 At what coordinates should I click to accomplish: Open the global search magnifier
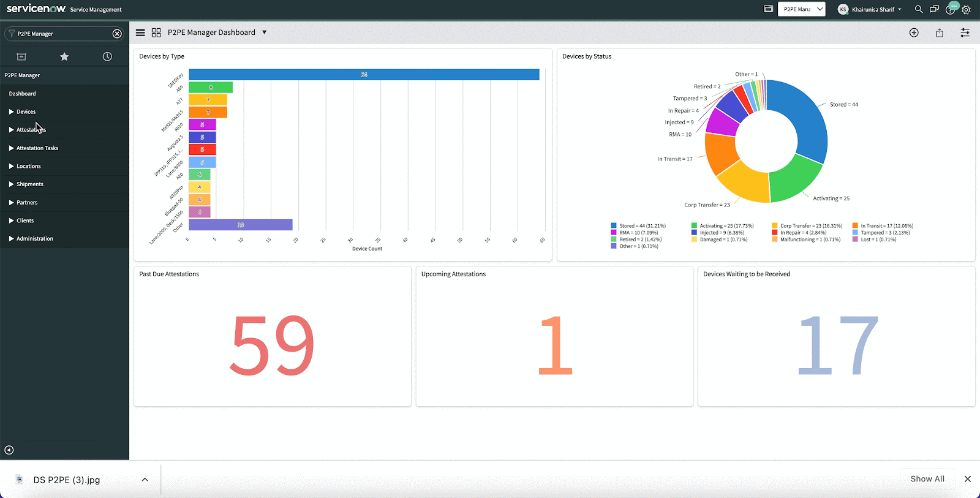click(x=918, y=9)
